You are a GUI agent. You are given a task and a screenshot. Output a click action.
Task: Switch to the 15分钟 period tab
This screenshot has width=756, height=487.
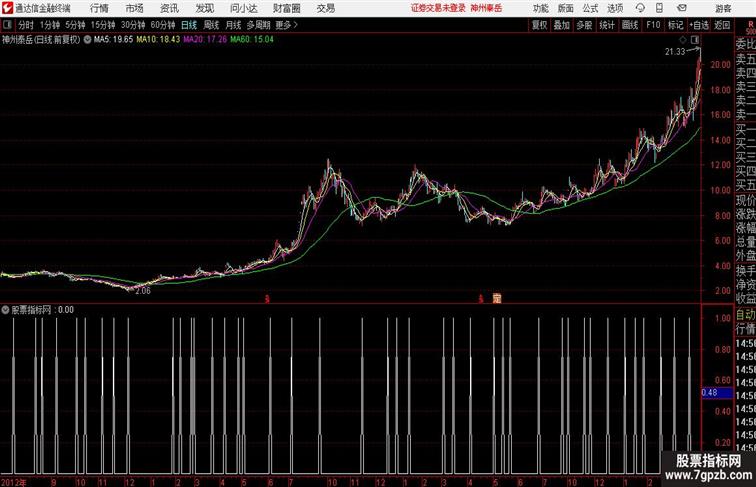click(x=103, y=25)
